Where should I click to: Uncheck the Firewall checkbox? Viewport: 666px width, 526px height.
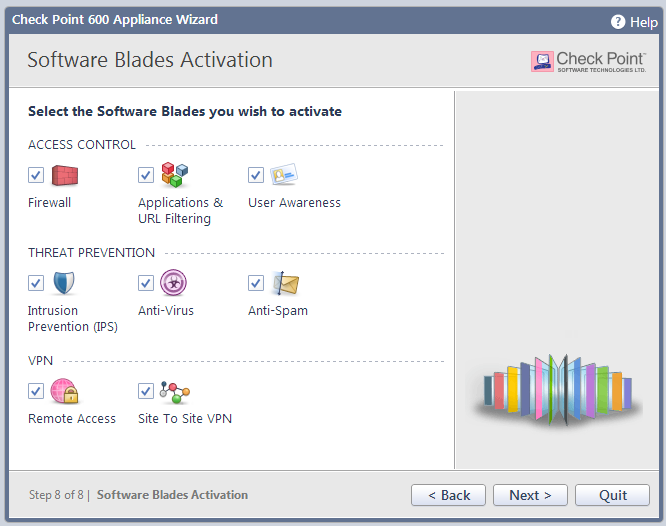tap(36, 176)
